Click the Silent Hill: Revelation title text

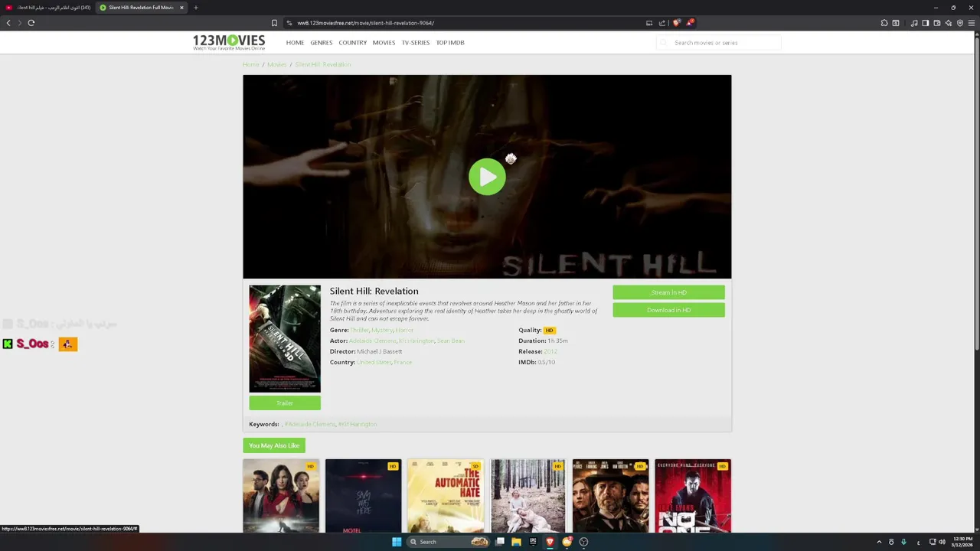(x=374, y=291)
